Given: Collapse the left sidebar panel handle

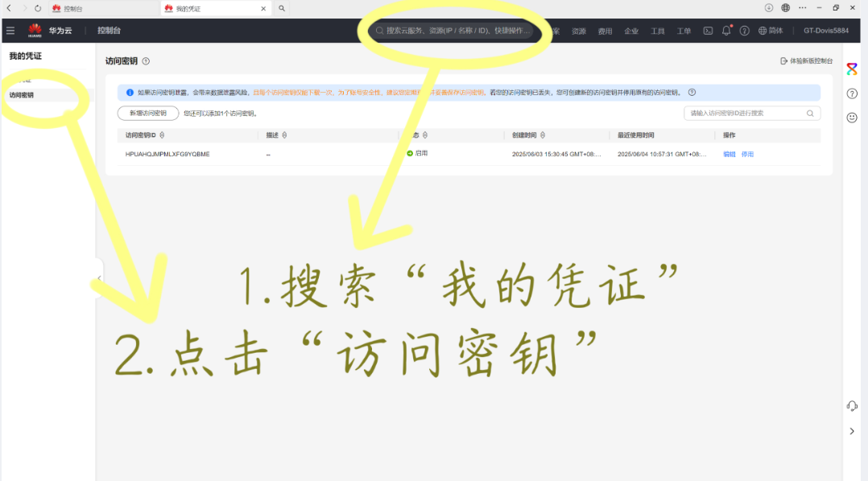Looking at the screenshot, I should pos(99,278).
